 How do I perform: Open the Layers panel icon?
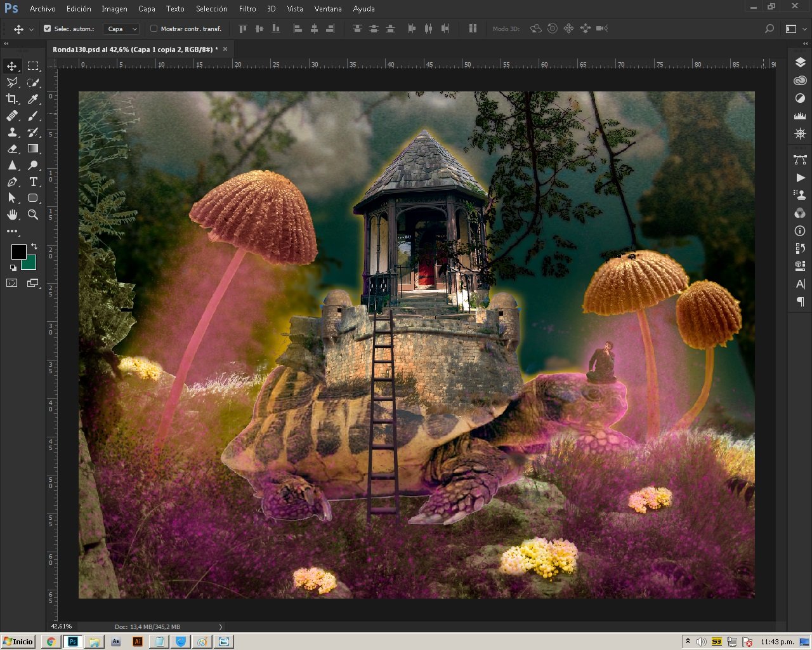click(x=800, y=62)
